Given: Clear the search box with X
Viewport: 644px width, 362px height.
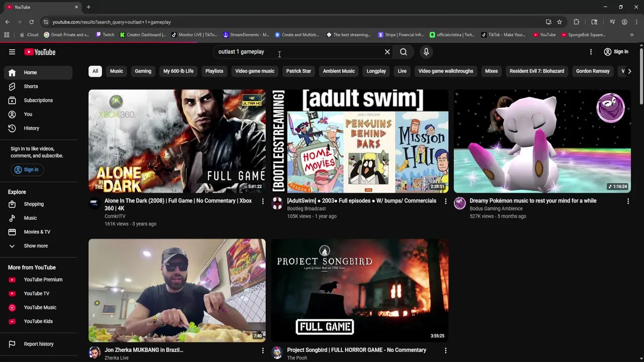Looking at the screenshot, I should (387, 52).
